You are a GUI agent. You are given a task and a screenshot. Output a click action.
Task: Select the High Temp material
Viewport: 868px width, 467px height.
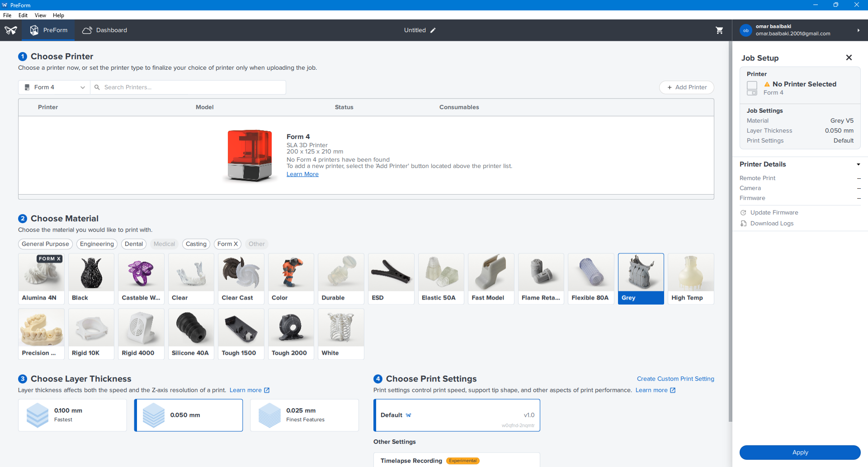pyautogui.click(x=691, y=279)
